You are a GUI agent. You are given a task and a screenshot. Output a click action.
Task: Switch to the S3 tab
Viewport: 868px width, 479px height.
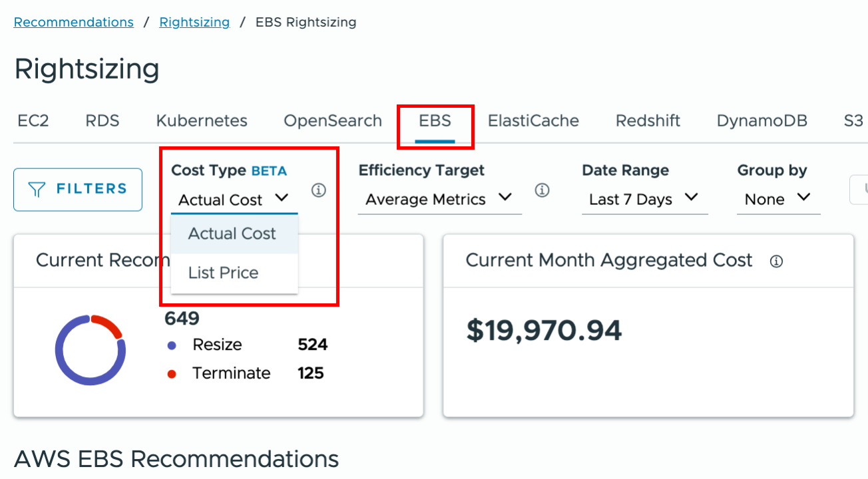pos(853,120)
